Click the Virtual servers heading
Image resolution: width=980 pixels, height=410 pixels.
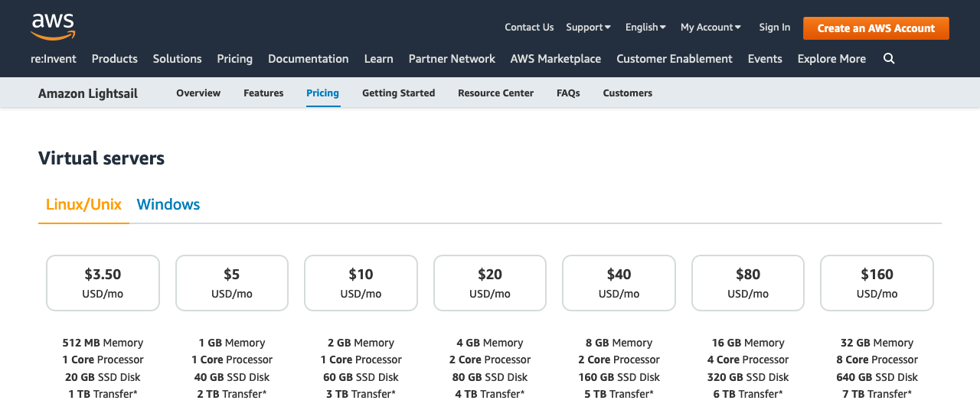click(x=101, y=158)
